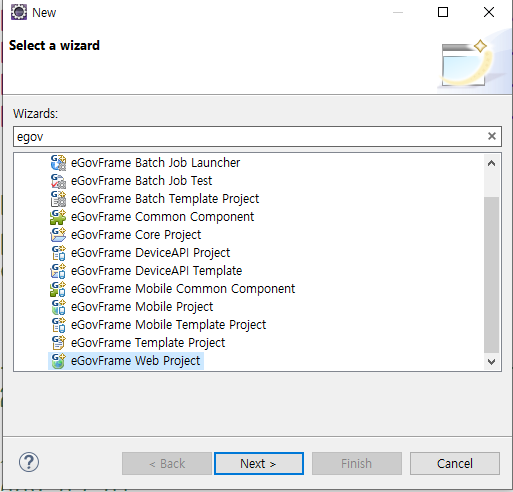This screenshot has height=492, width=513.
Task: Click the wizard list scrollbar thumb
Action: click(x=491, y=275)
